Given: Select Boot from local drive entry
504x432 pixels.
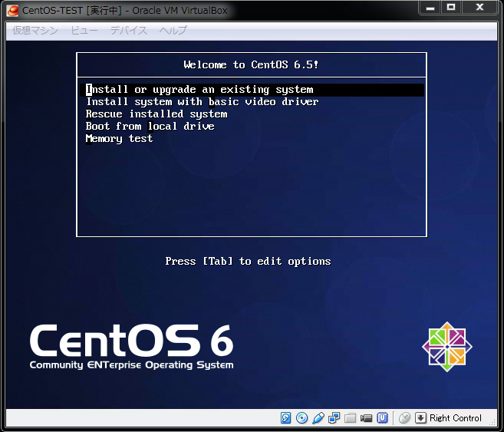Looking at the screenshot, I should point(150,127).
